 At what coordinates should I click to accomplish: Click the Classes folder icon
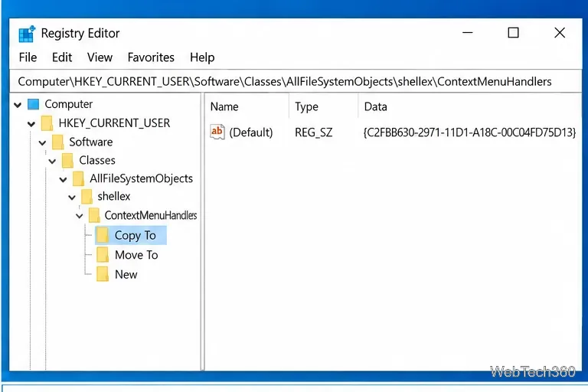(x=67, y=161)
